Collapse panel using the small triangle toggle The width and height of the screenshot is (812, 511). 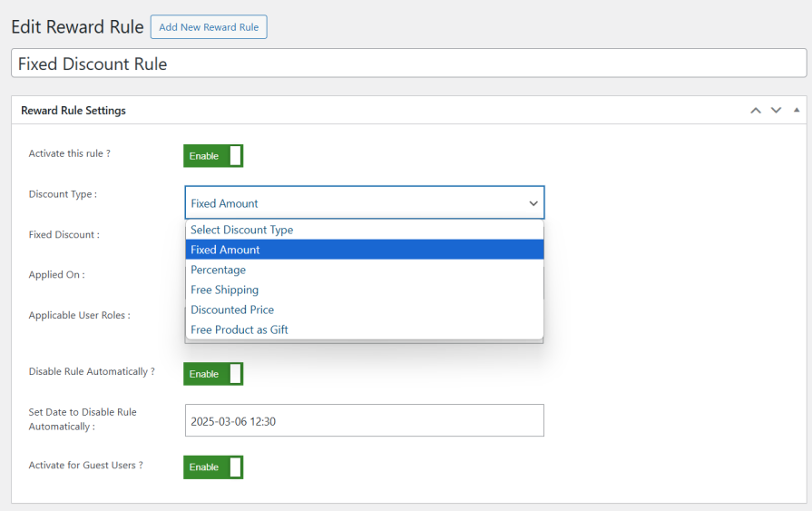797,111
